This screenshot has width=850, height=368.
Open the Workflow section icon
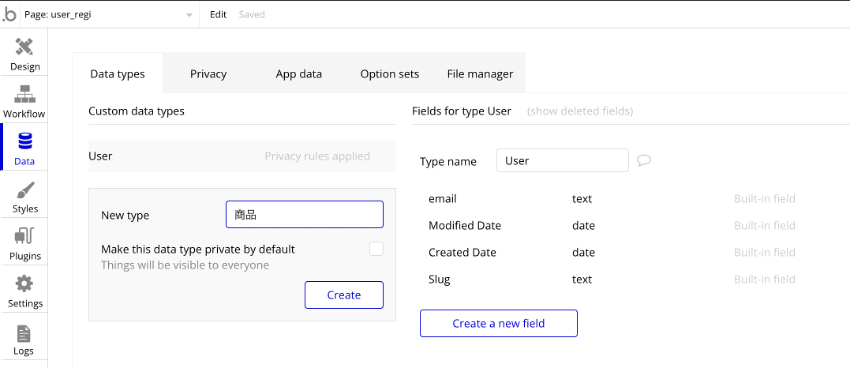(x=24, y=94)
